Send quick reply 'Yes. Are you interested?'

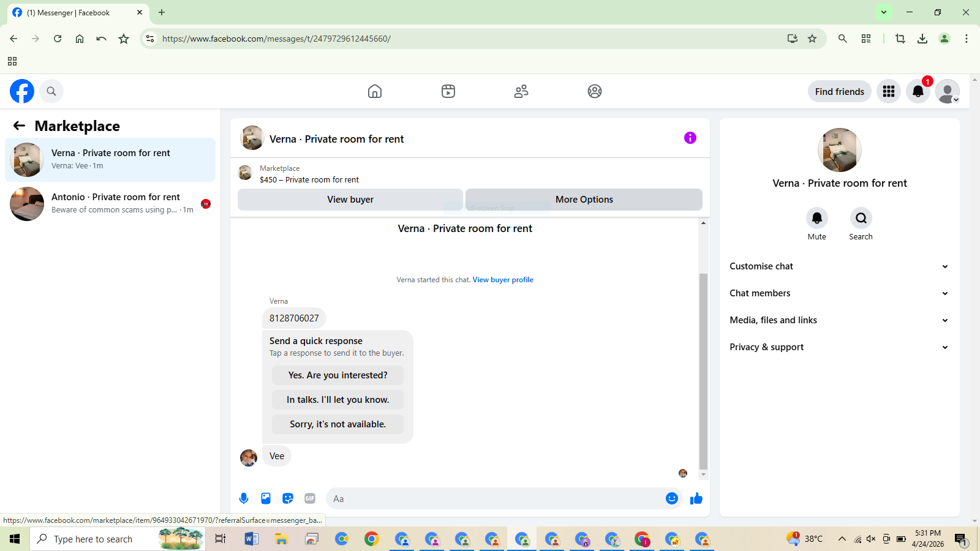pos(338,375)
